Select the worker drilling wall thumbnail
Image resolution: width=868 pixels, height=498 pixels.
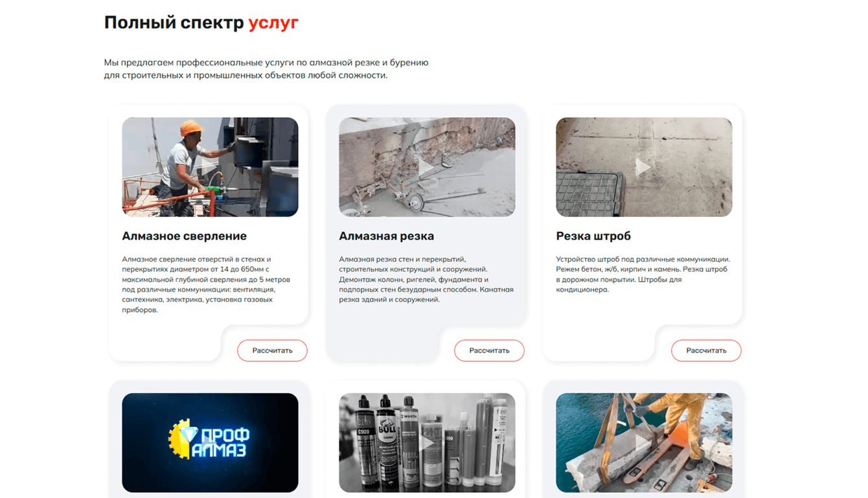coord(210,167)
